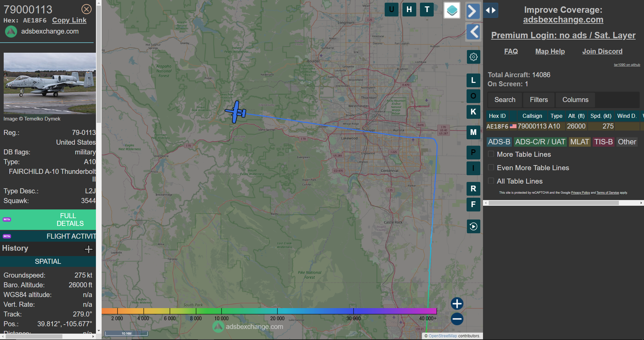Open the Privacy Policy link
The image size is (644, 340).
point(580,193)
